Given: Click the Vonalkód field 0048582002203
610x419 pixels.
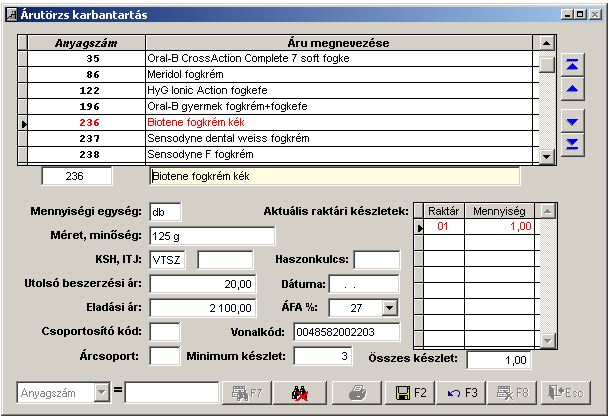Looking at the screenshot, I should [346, 332].
